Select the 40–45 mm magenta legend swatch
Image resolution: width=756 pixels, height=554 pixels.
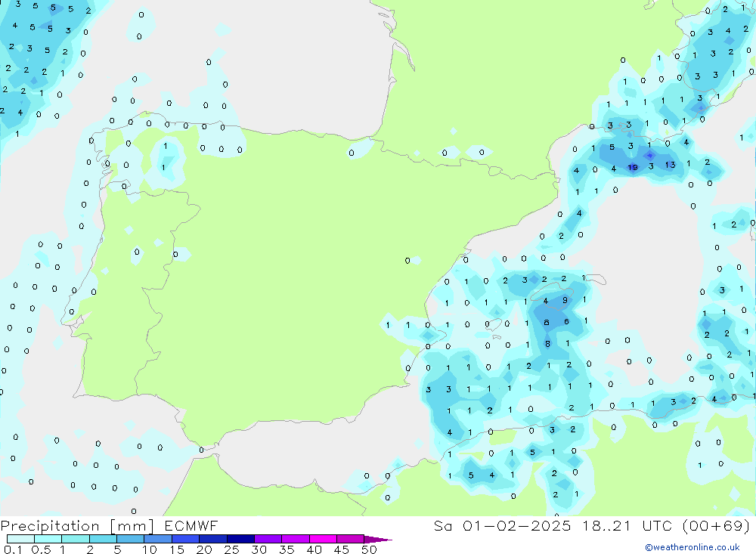point(323,539)
